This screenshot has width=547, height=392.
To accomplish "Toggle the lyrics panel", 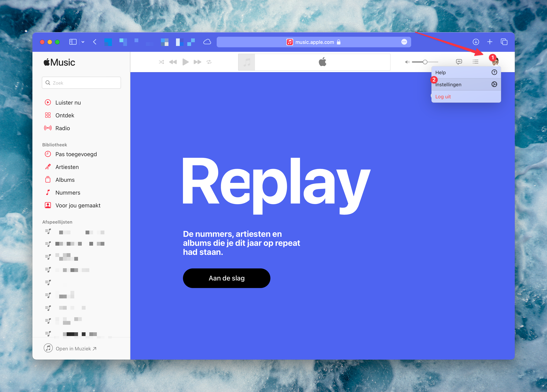I will [x=459, y=62].
